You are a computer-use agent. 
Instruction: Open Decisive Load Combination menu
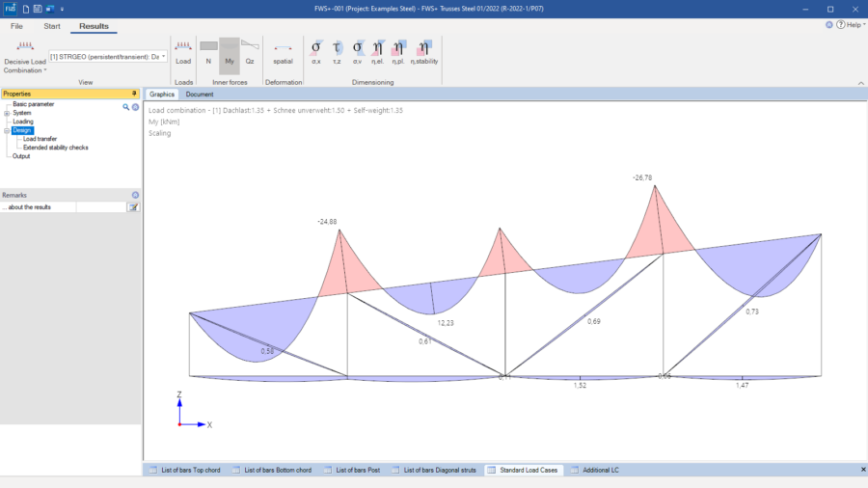pyautogui.click(x=25, y=57)
